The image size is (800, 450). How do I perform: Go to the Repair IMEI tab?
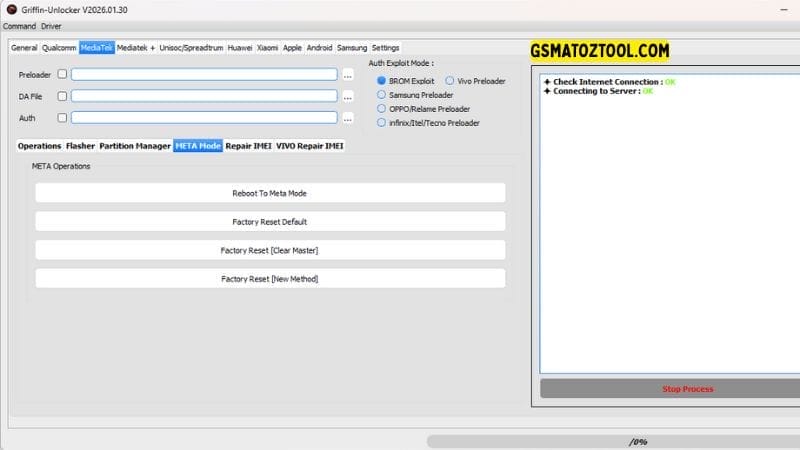click(x=248, y=146)
